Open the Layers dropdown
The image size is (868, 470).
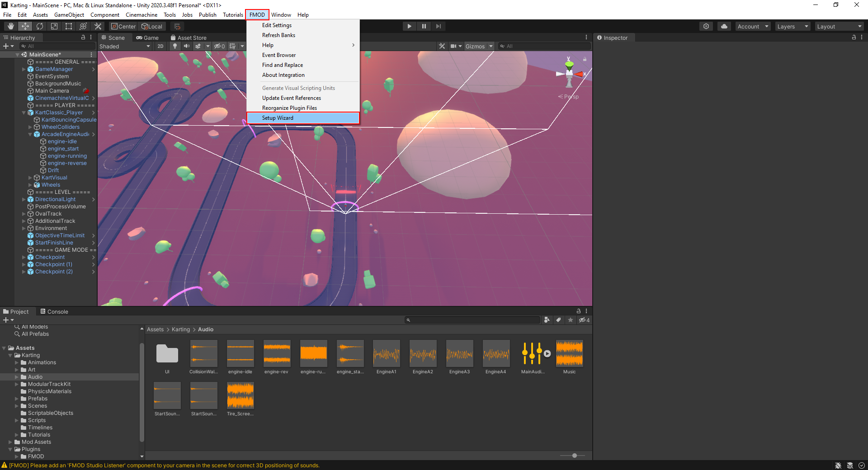pyautogui.click(x=793, y=26)
